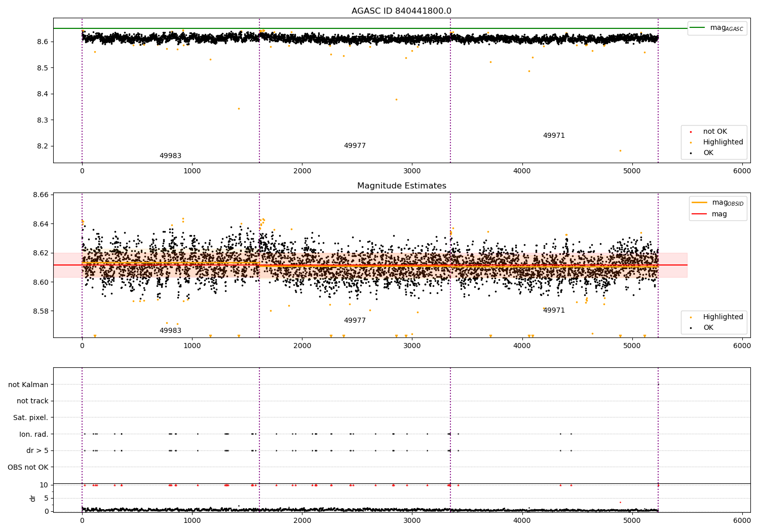The height and width of the screenshot is (532, 760).
Task: Click the 8.66 y-axis tick label
Action: click(x=42, y=195)
